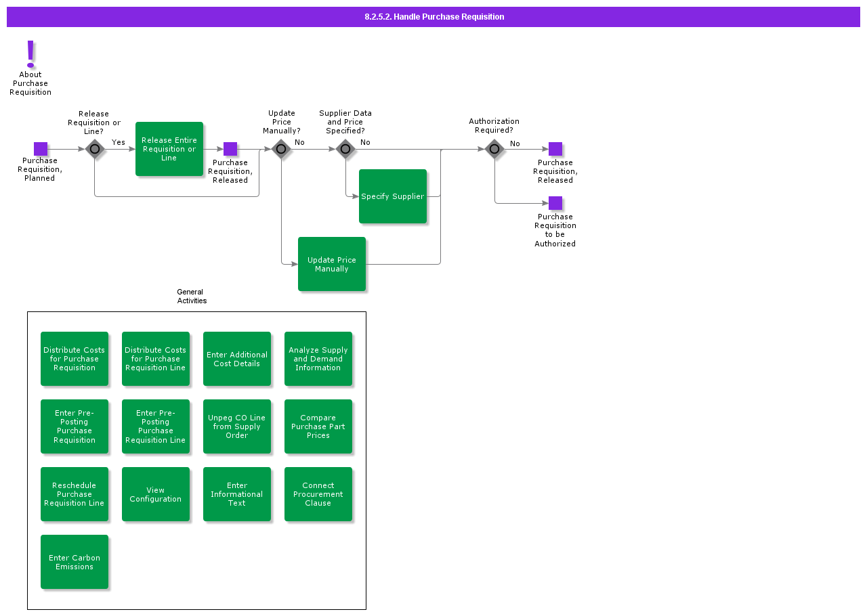Viewport: 867px width, 616px height.
Task: Click the Yes label after the release gateway
Action: click(x=119, y=143)
